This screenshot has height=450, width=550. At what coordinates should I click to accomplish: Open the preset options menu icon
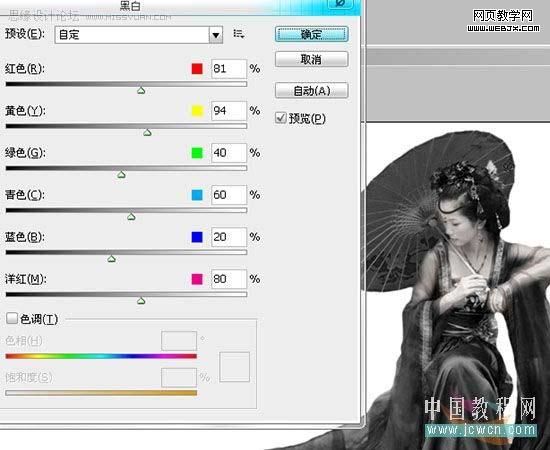(239, 34)
